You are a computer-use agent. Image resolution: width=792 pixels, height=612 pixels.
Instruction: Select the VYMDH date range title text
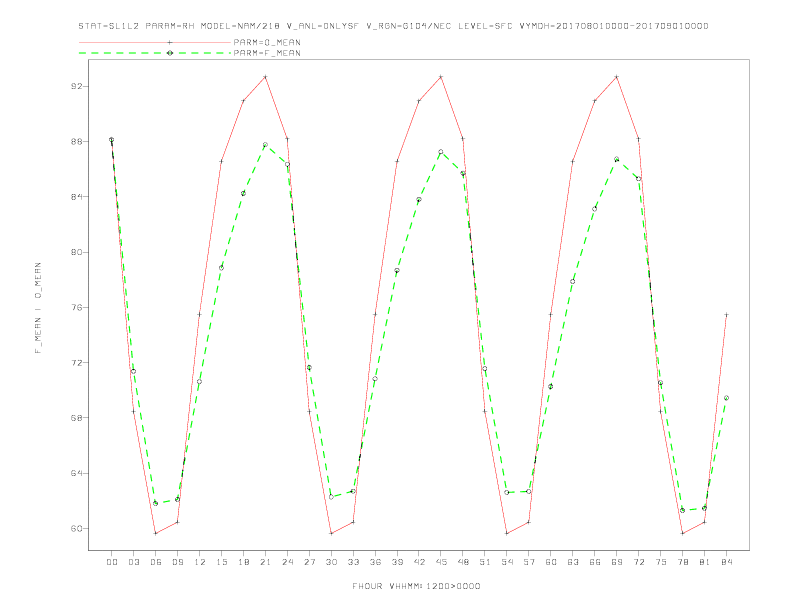(614, 26)
